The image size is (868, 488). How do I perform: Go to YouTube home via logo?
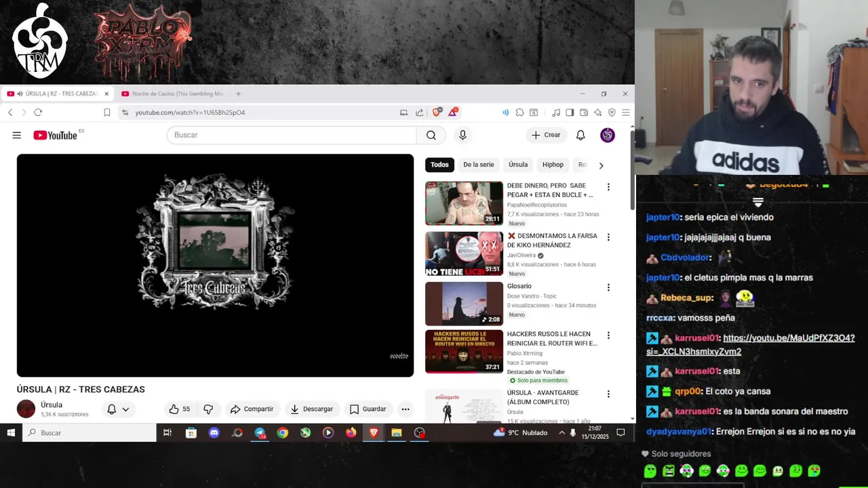(56, 135)
